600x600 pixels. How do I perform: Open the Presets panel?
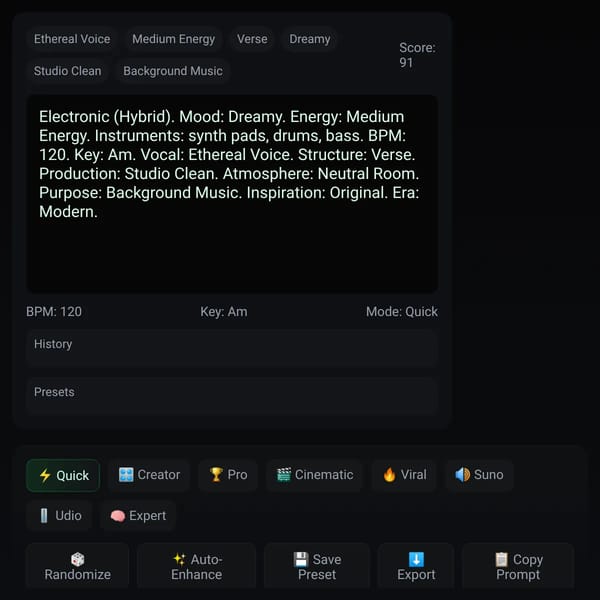point(232,396)
